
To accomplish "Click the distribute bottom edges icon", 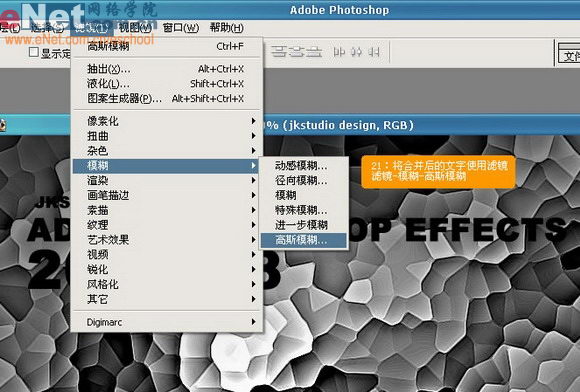I will click(x=314, y=52).
